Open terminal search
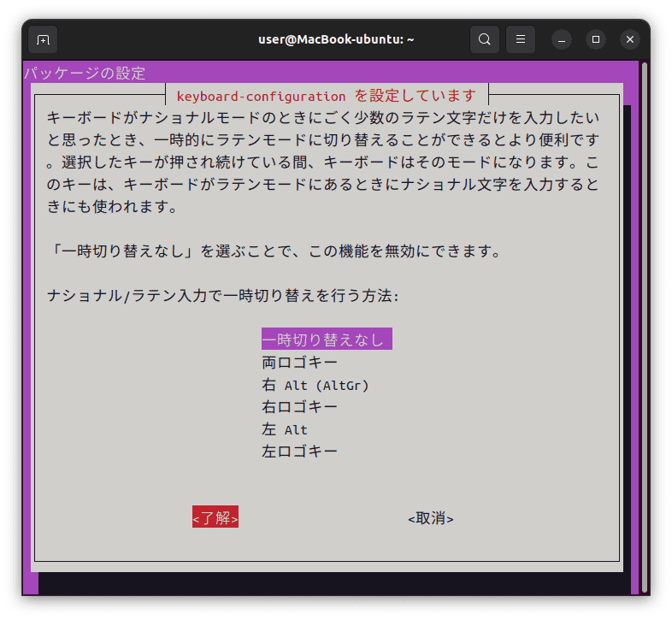 (484, 39)
